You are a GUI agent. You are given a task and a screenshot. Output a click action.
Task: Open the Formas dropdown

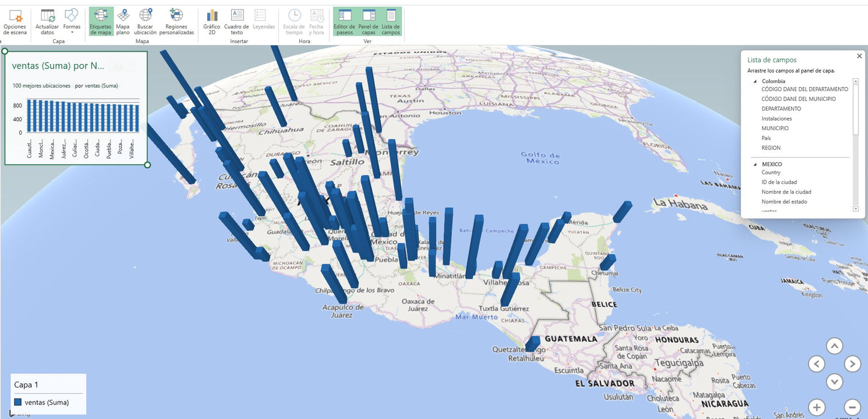pyautogui.click(x=71, y=22)
